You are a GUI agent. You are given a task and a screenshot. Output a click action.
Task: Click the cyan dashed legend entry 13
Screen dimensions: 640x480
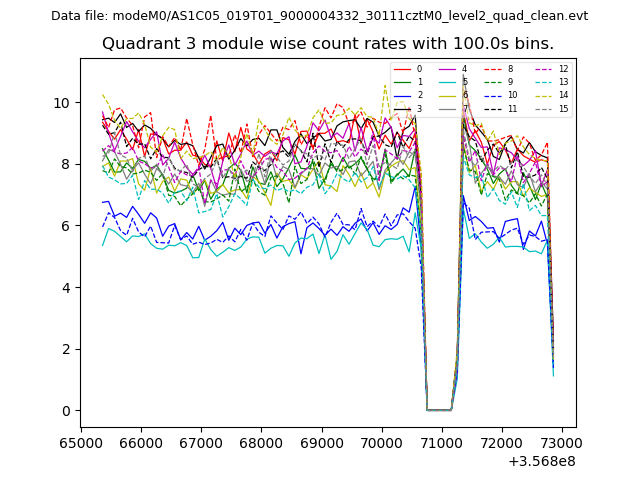(x=551, y=82)
